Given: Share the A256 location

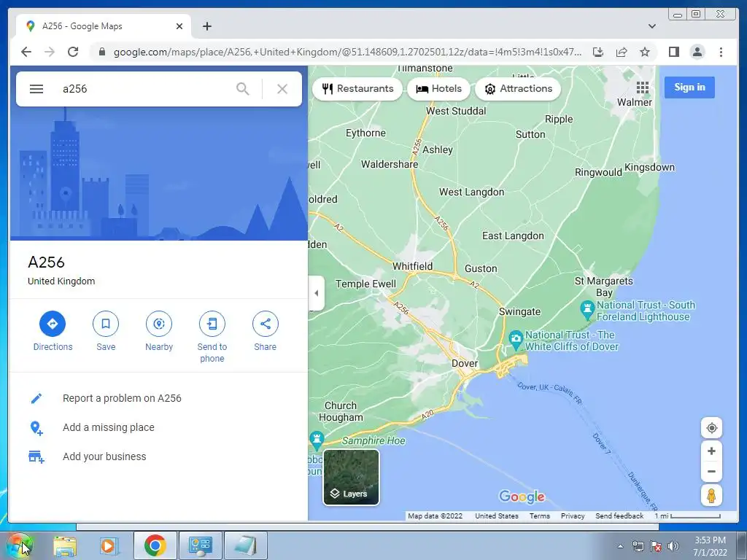Looking at the screenshot, I should click(266, 332).
